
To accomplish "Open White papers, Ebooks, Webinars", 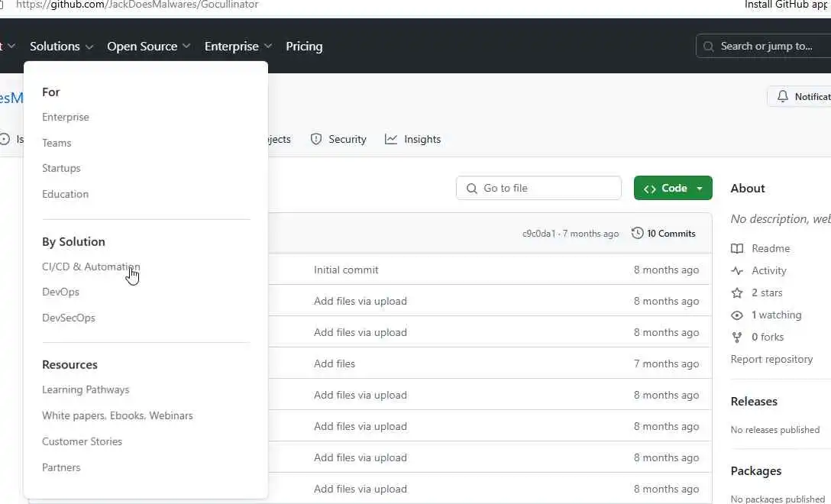I will tap(118, 415).
